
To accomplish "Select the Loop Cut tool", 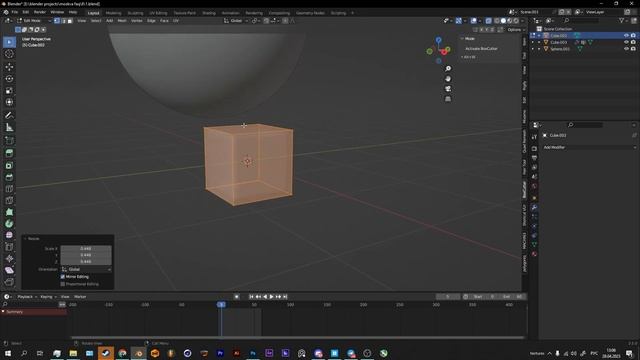I will click(9, 189).
